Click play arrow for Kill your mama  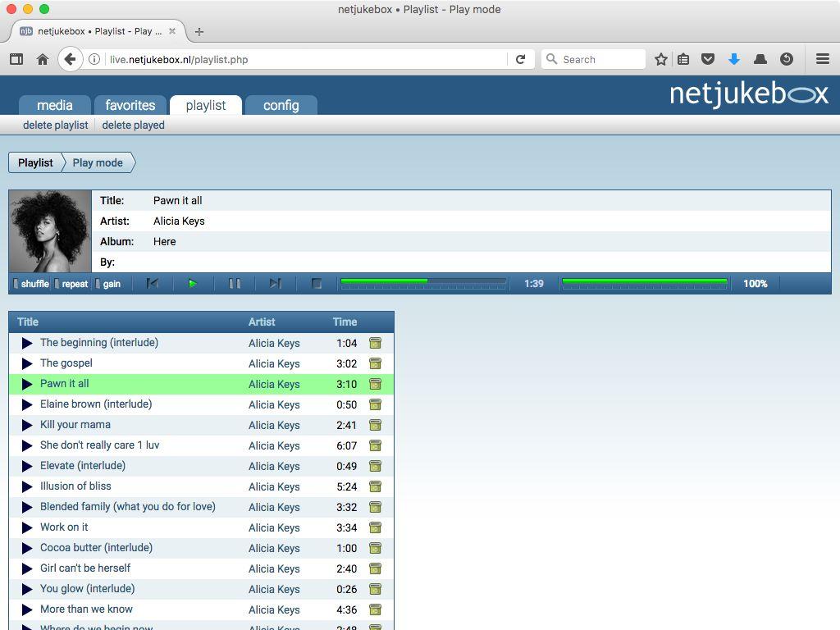click(27, 426)
